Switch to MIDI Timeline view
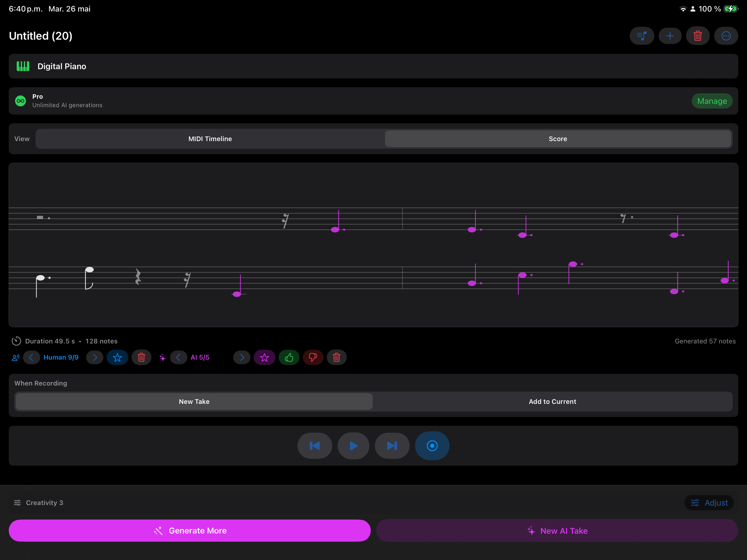Screen dimensions: 747x560 click(x=210, y=139)
